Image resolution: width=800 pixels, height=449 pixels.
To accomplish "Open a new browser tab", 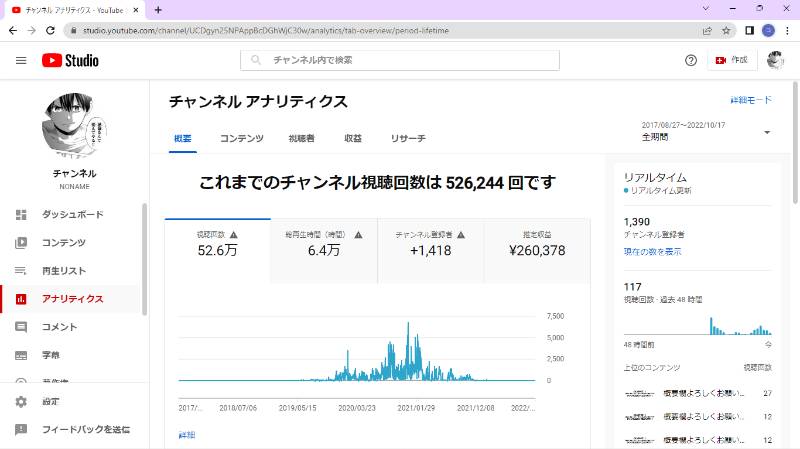I will pyautogui.click(x=158, y=10).
